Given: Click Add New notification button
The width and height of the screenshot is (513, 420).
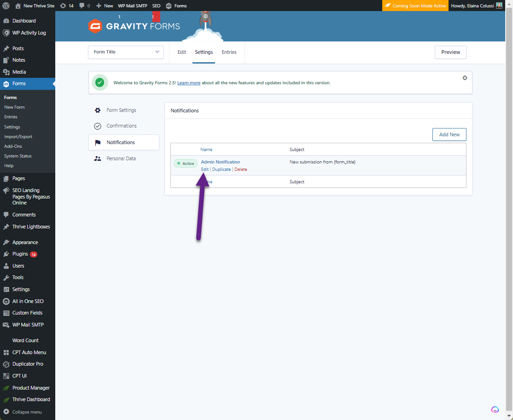Looking at the screenshot, I should [449, 134].
